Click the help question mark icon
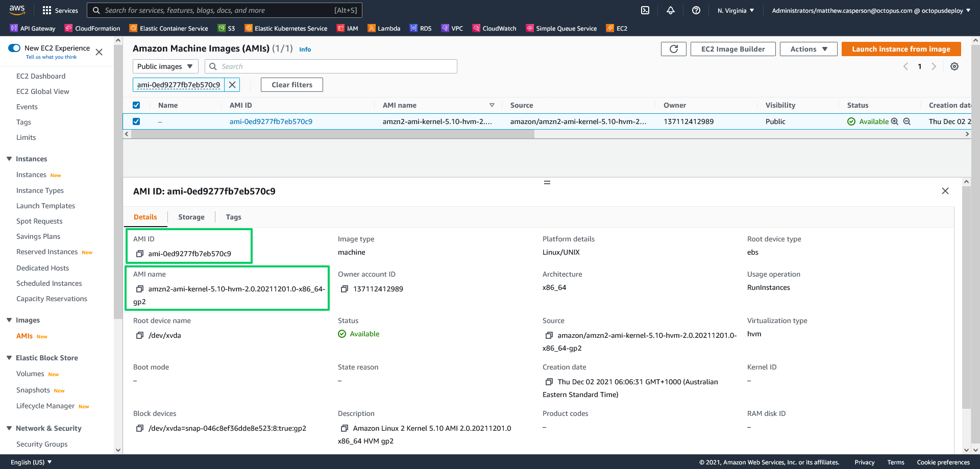Viewport: 980px width, 469px height. 696,10
